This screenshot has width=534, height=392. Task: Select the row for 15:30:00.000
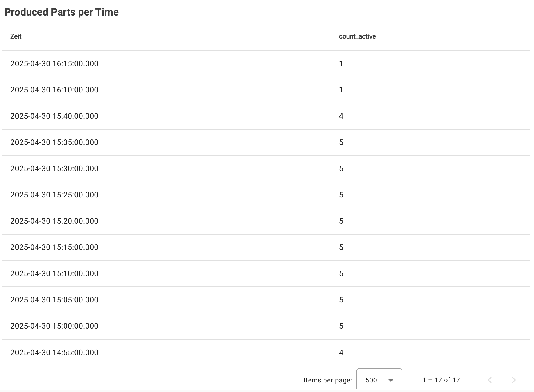tap(54, 169)
